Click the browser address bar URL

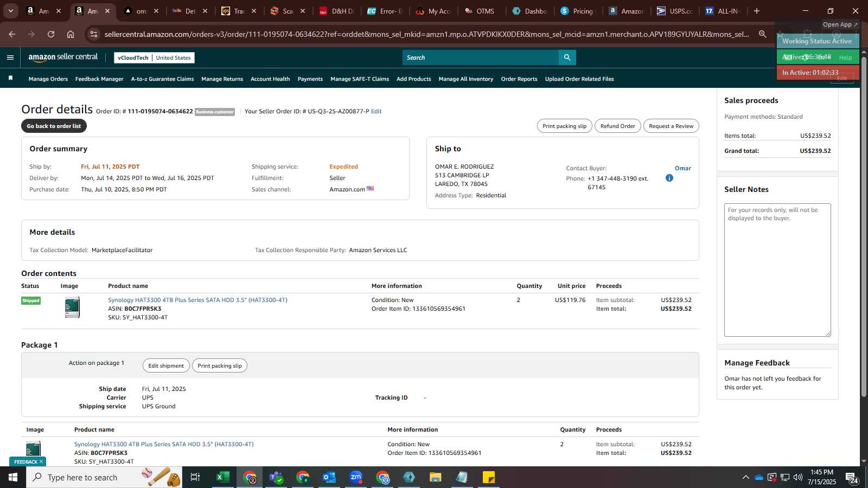tap(426, 34)
